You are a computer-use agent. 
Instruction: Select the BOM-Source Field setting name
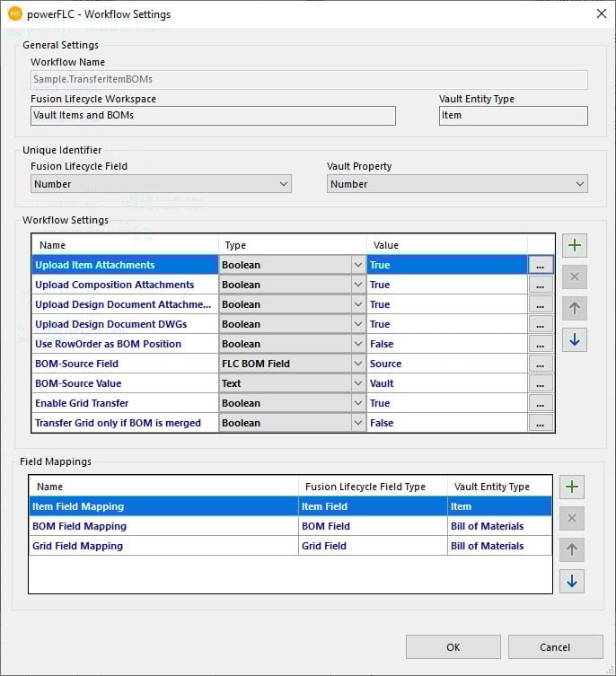tap(125, 364)
